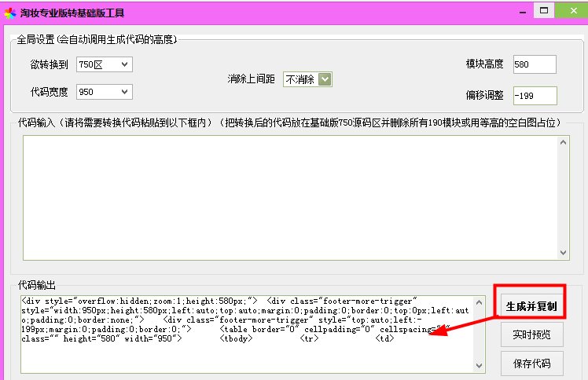Click the 生成并复制 button
This screenshot has height=380, width=588.
tap(531, 306)
